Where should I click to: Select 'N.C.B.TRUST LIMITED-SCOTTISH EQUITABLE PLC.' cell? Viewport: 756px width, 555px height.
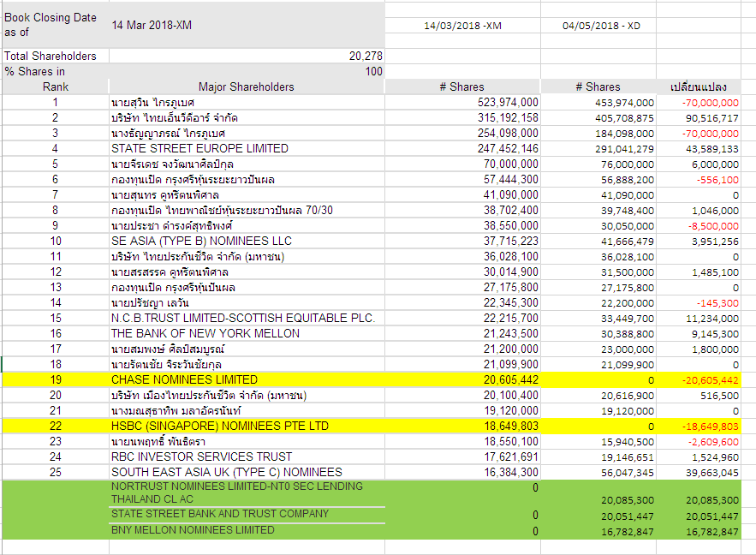click(247, 319)
